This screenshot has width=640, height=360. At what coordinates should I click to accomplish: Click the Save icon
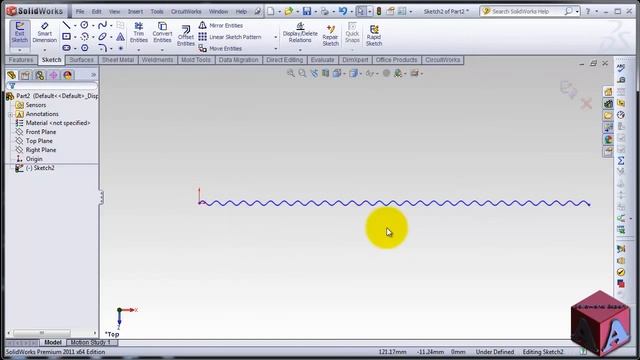coord(307,11)
